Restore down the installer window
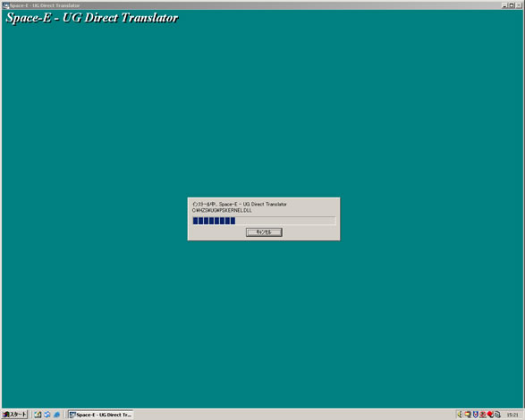 pos(512,5)
